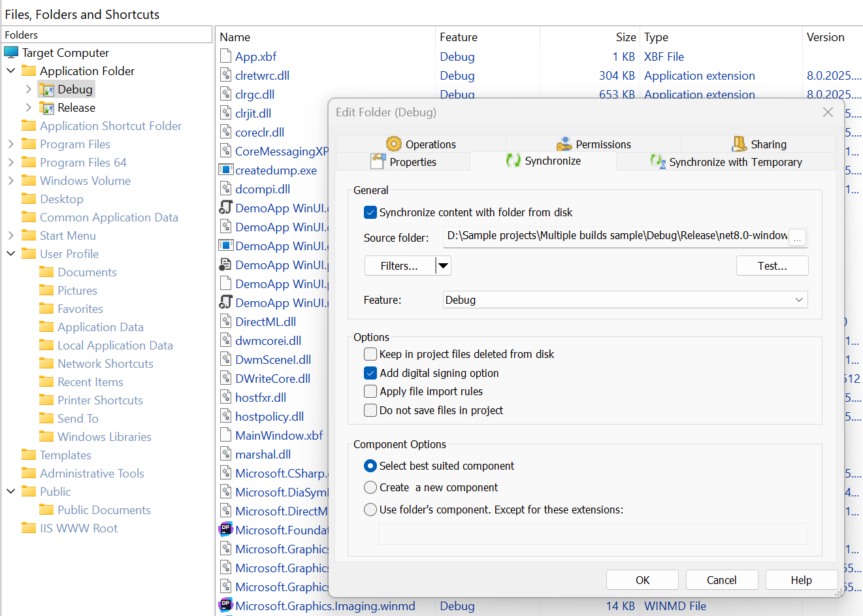The height and width of the screenshot is (616, 863).
Task: Open the Sharing tab
Action: [758, 144]
